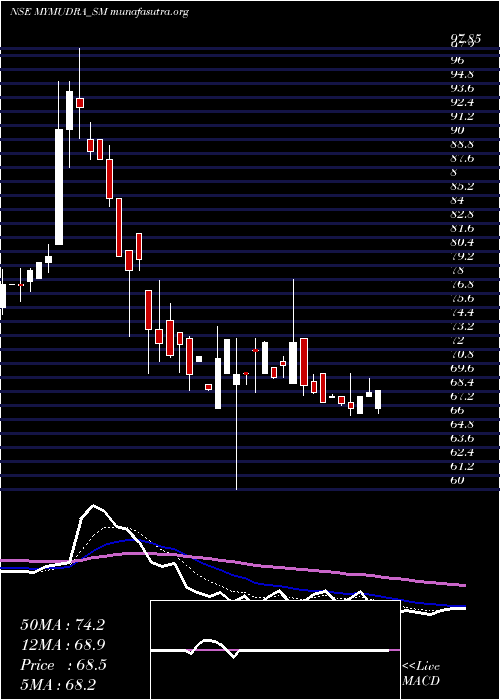Click the 90 price axis label

pyautogui.click(x=458, y=130)
